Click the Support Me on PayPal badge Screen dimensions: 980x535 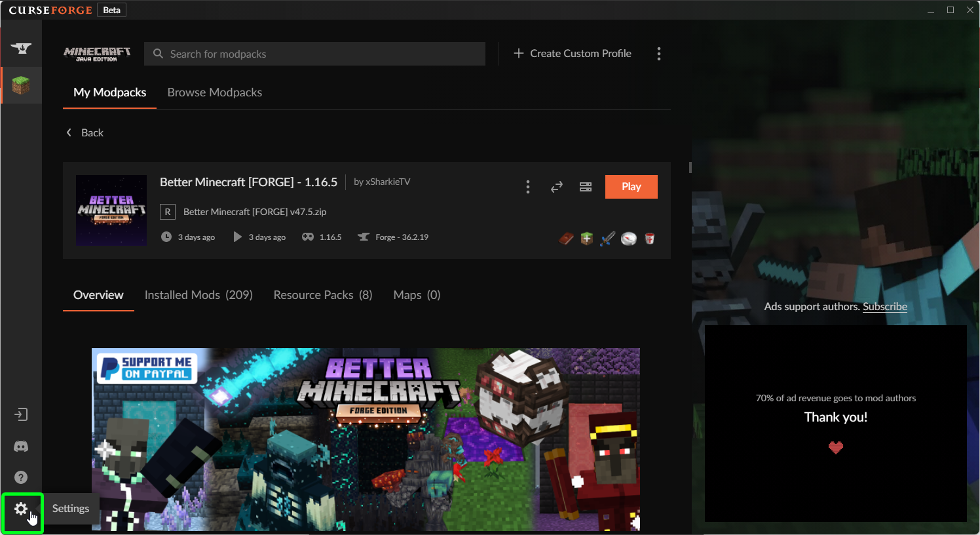pos(145,367)
